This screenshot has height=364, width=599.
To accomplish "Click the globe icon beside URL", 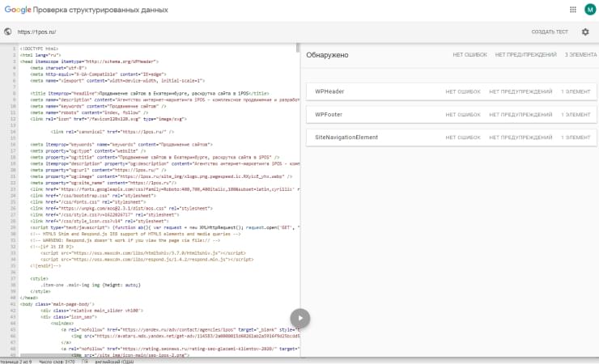I will [x=8, y=32].
